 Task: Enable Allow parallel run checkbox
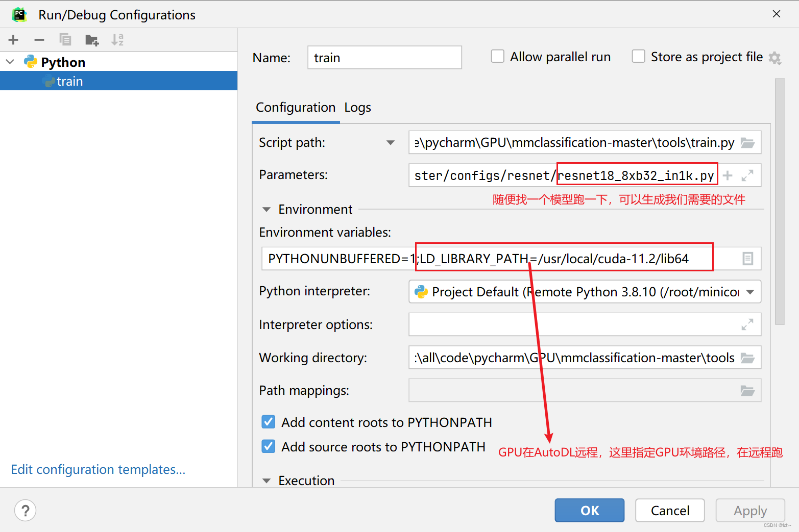497,57
